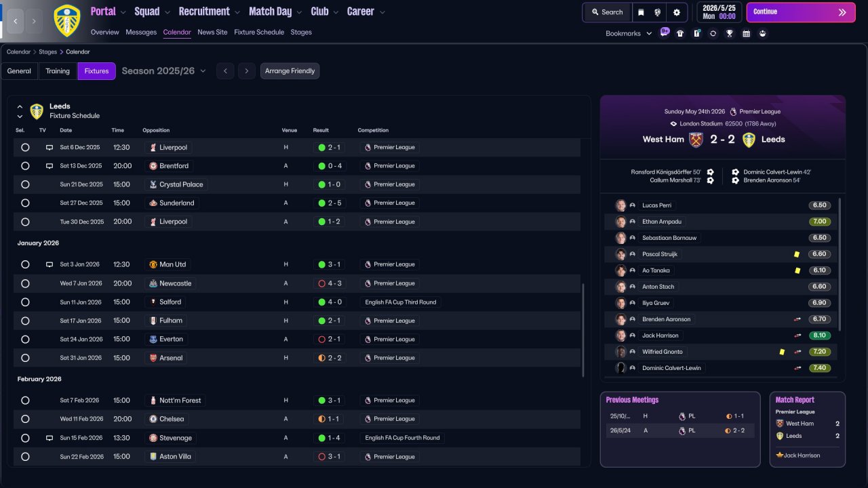This screenshot has height=488, width=868.
Task: Click the TV icon on Stevenage row
Action: [x=50, y=438]
